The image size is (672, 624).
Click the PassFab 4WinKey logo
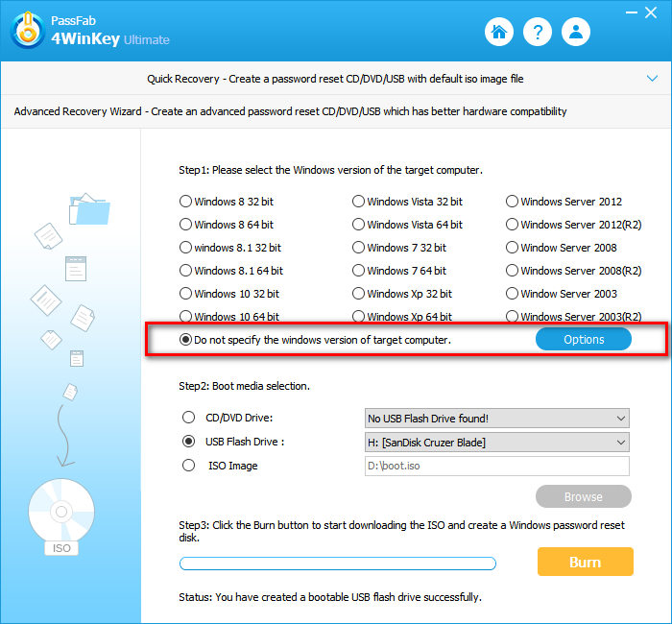(28, 31)
